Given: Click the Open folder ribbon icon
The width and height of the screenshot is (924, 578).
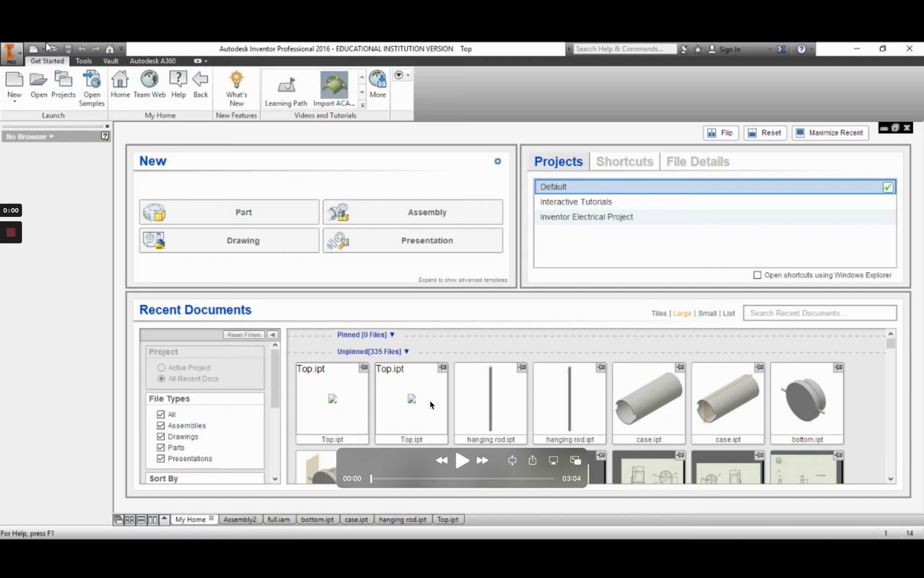Looking at the screenshot, I should tap(38, 79).
